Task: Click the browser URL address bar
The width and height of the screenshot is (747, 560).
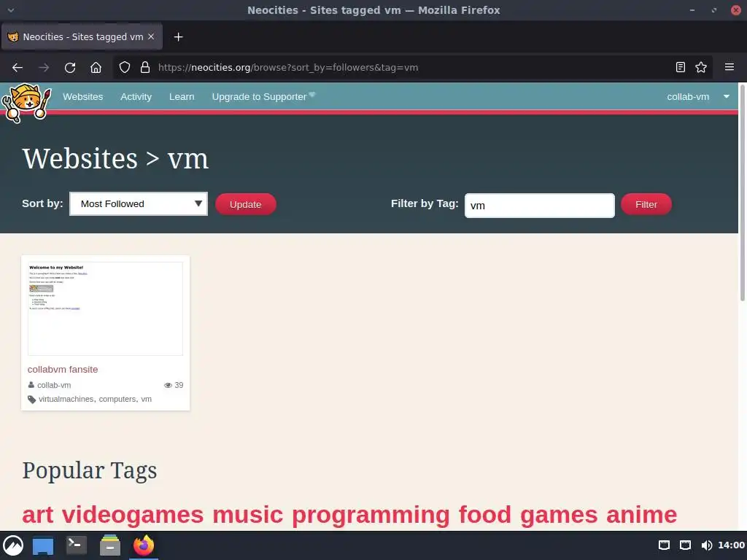Action: tap(413, 68)
